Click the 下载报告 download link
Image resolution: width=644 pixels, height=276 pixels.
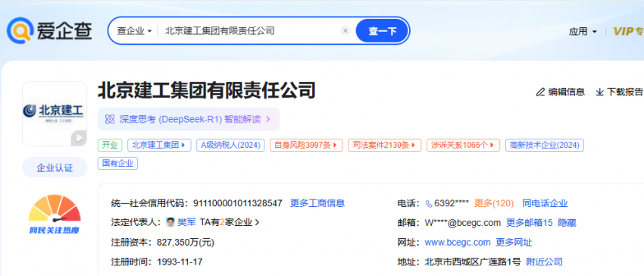coord(619,92)
